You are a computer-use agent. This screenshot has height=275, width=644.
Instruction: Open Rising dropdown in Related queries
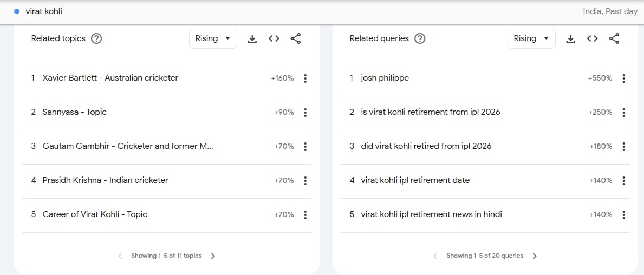pyautogui.click(x=531, y=39)
